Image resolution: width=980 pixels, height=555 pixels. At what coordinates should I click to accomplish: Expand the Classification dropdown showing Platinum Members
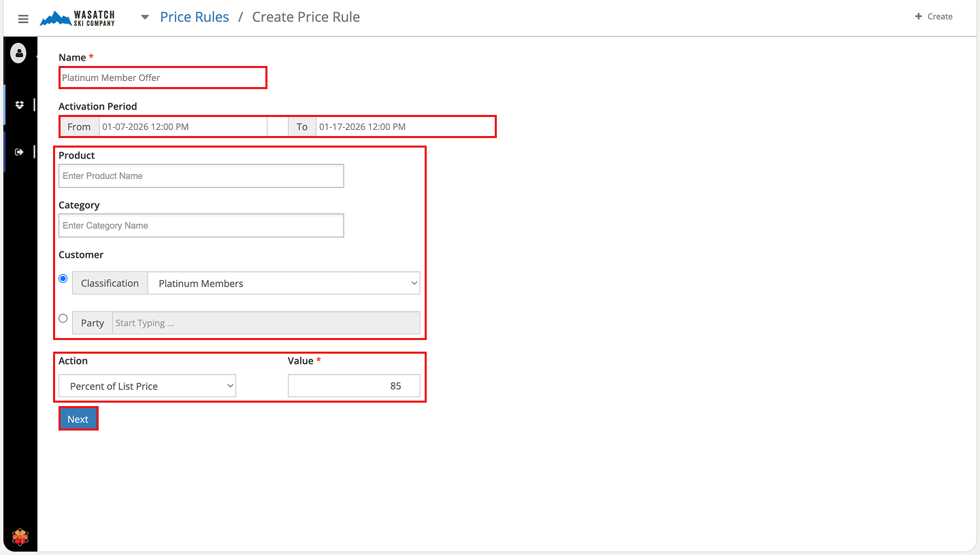283,284
